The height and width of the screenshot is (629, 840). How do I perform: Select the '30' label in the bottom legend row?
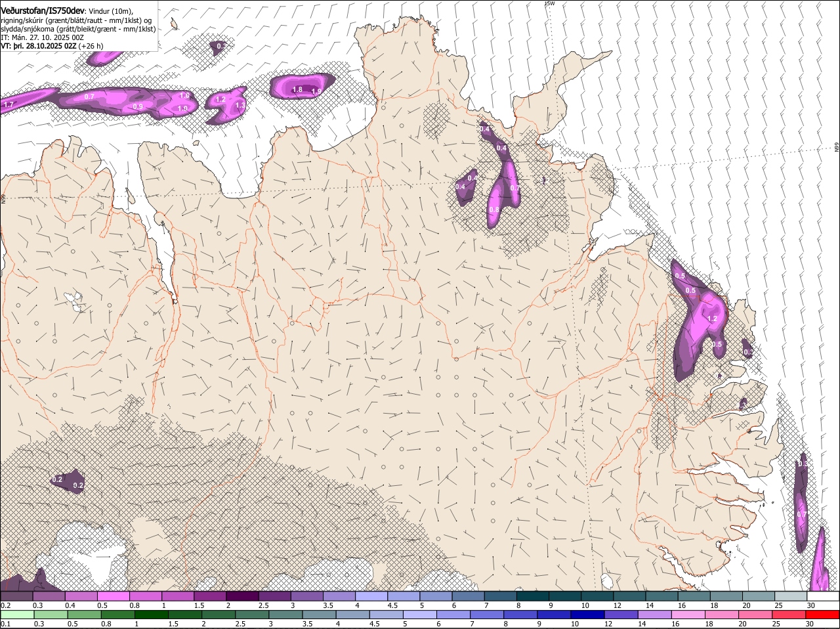(x=811, y=624)
